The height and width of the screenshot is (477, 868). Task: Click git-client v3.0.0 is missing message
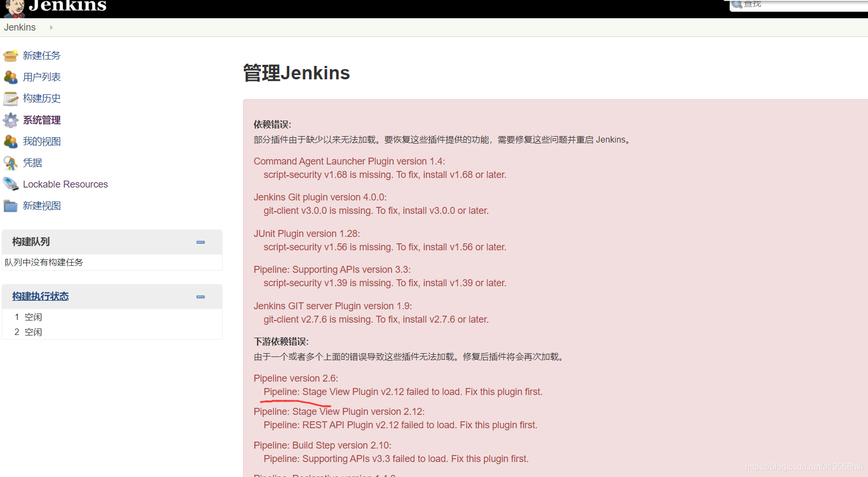click(x=376, y=211)
